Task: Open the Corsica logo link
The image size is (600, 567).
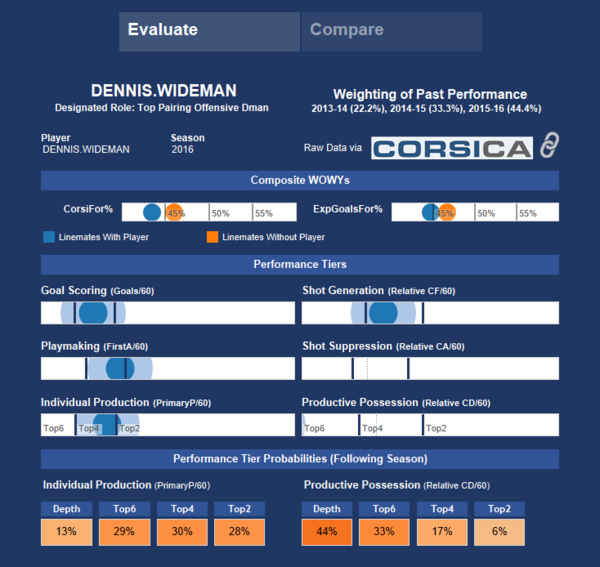Action: coord(452,148)
